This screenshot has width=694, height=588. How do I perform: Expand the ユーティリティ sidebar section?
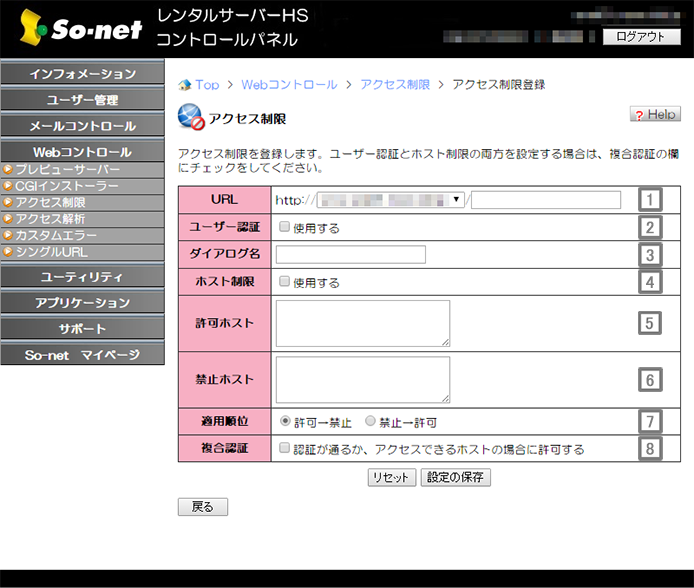pyautogui.click(x=82, y=277)
